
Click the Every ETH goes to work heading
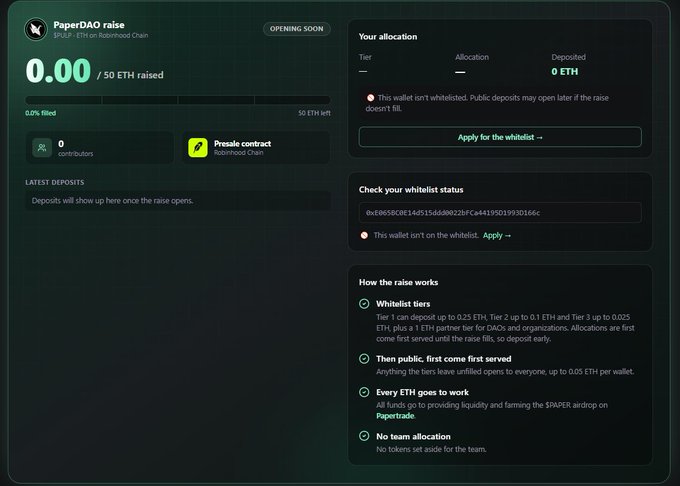click(x=422, y=392)
